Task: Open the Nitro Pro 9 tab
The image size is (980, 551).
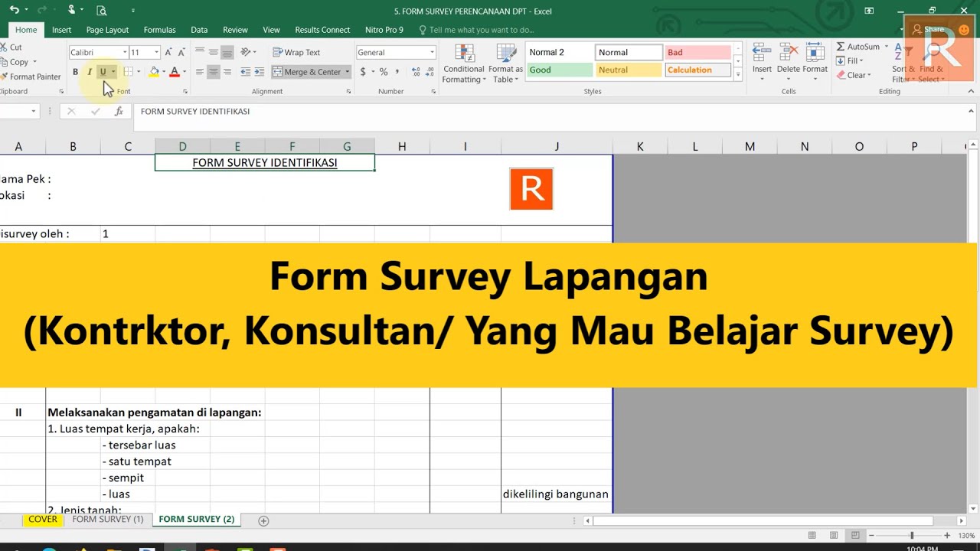Action: 384,30
